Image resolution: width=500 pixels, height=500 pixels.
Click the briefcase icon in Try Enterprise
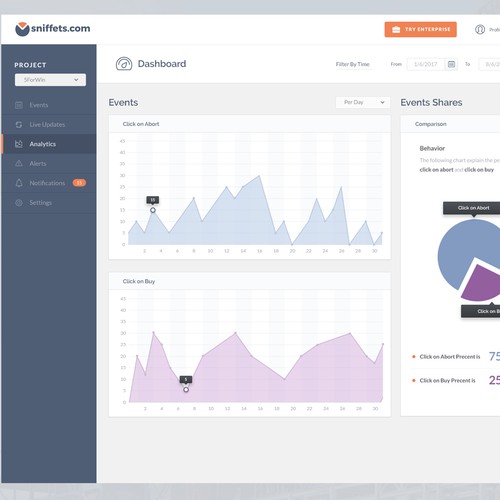396,29
